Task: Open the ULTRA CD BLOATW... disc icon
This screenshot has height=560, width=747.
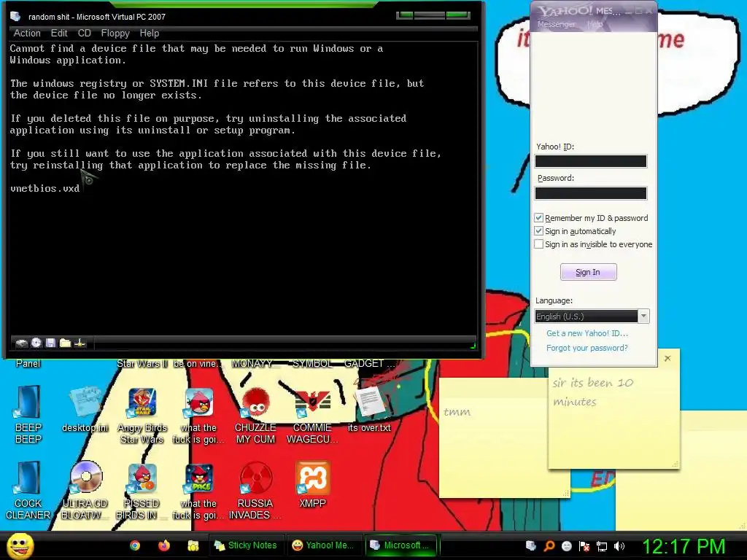Action: [85, 491]
